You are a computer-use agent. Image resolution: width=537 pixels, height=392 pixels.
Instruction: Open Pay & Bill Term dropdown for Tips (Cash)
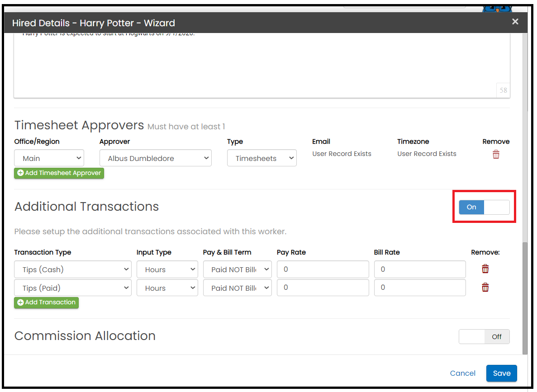click(x=238, y=269)
